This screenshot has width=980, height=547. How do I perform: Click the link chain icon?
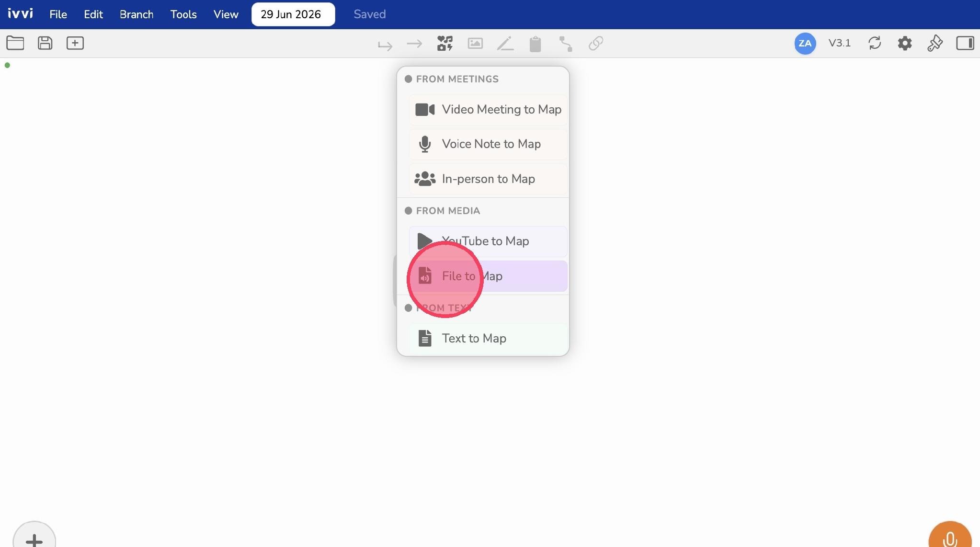click(596, 44)
